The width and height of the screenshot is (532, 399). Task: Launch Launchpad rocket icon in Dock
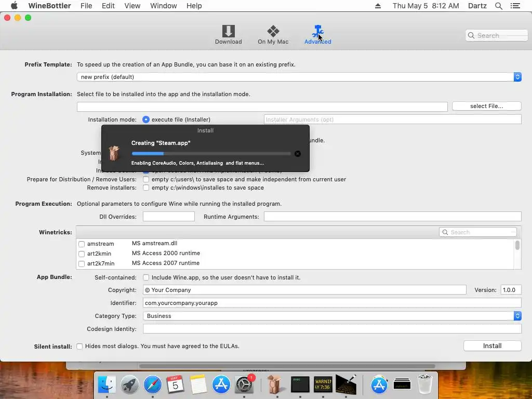point(129,384)
